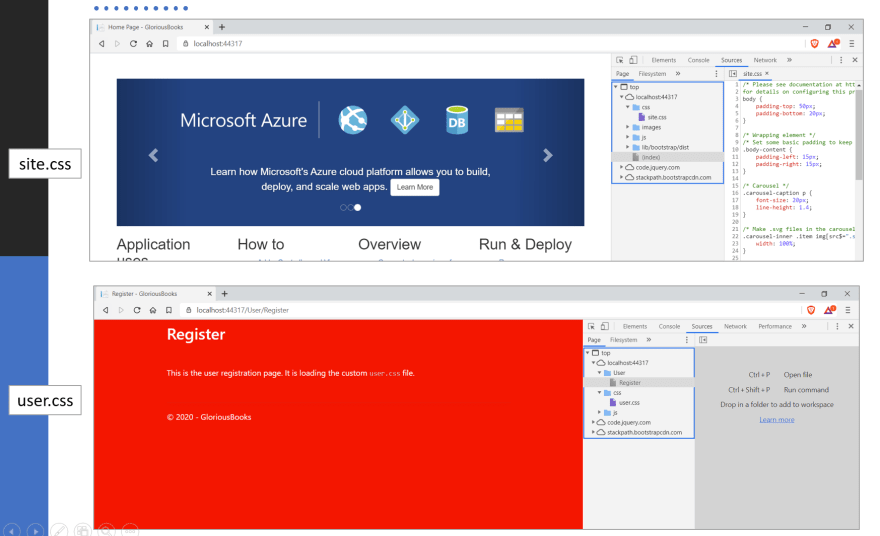Open the DevTools kebab menu in the Register window

coord(837,326)
